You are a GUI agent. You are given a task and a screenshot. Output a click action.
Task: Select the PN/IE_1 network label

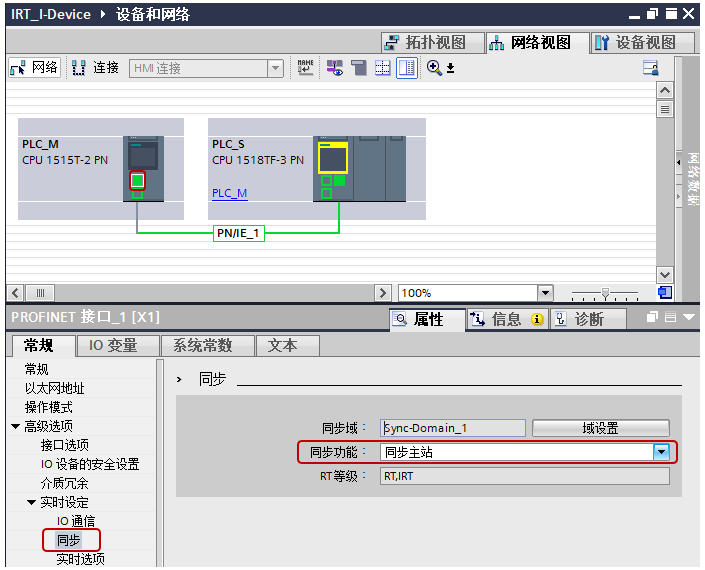click(x=239, y=233)
